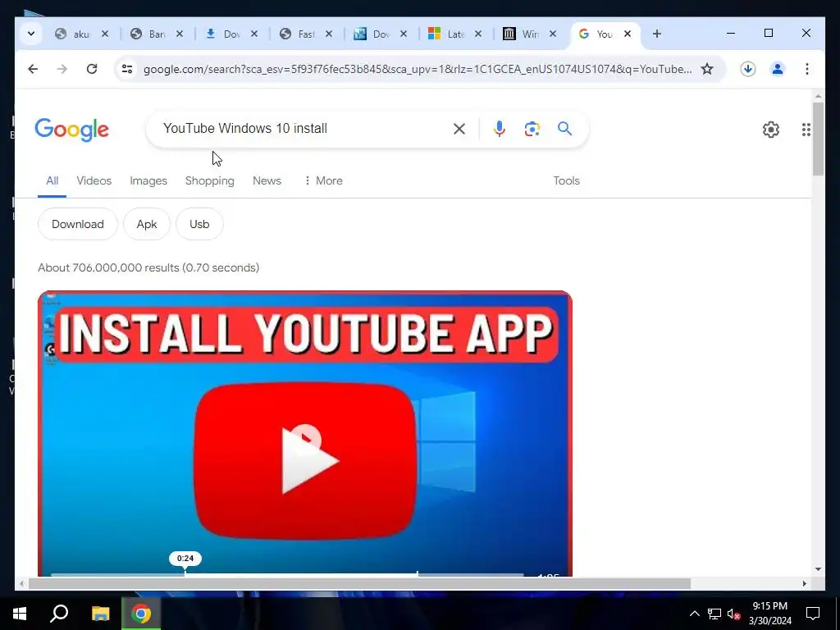This screenshot has width=840, height=630.
Task: Filter results by Shopping
Action: [209, 180]
